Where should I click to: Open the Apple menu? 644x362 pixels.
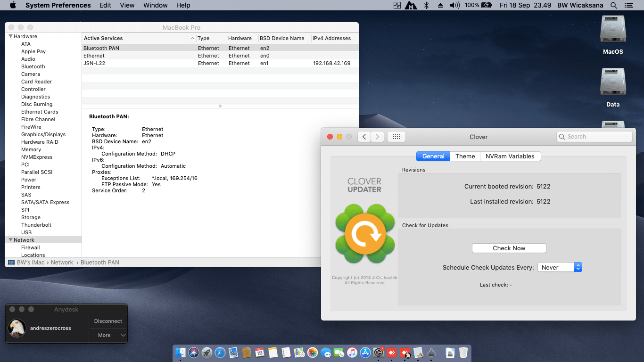point(13,5)
